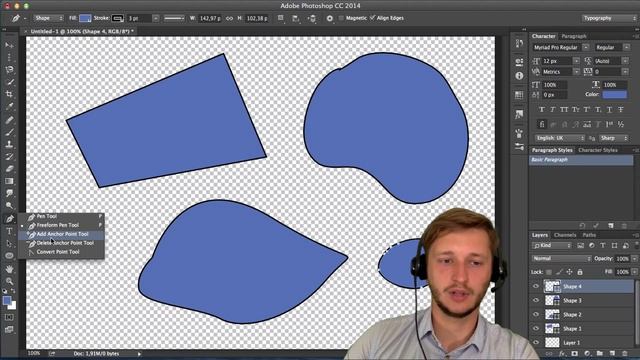Click the Fill color swatch in options bar

tap(85, 18)
